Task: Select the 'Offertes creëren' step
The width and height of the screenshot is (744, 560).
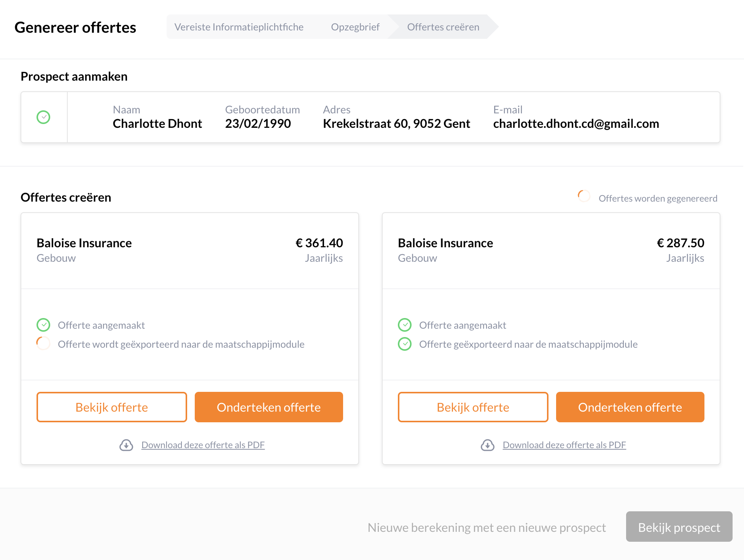Action: pyautogui.click(x=443, y=27)
